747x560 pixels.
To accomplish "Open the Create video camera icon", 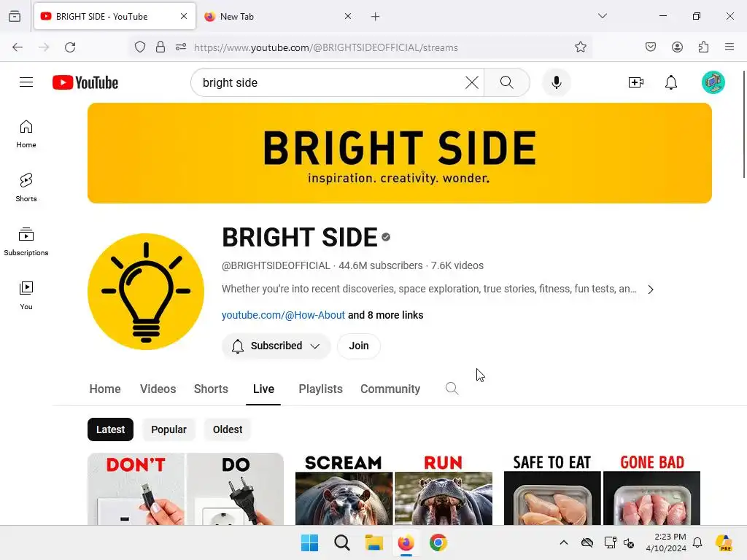I will coord(636,82).
